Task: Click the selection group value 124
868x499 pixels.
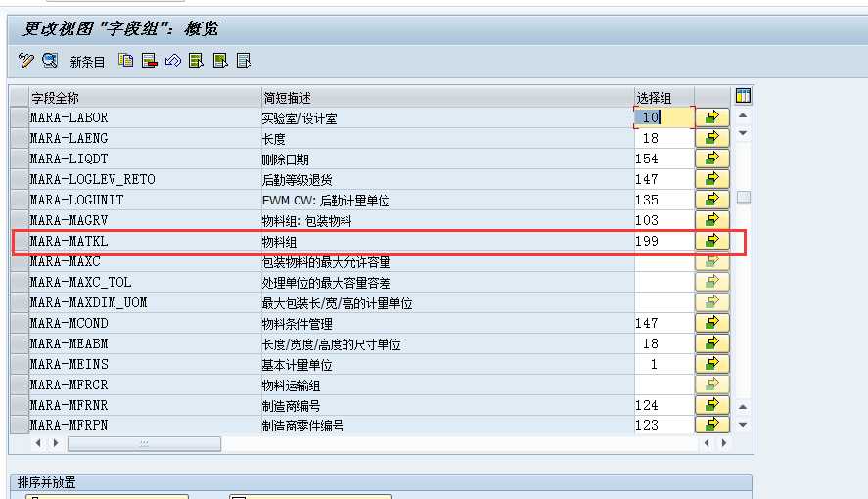Action: point(663,405)
